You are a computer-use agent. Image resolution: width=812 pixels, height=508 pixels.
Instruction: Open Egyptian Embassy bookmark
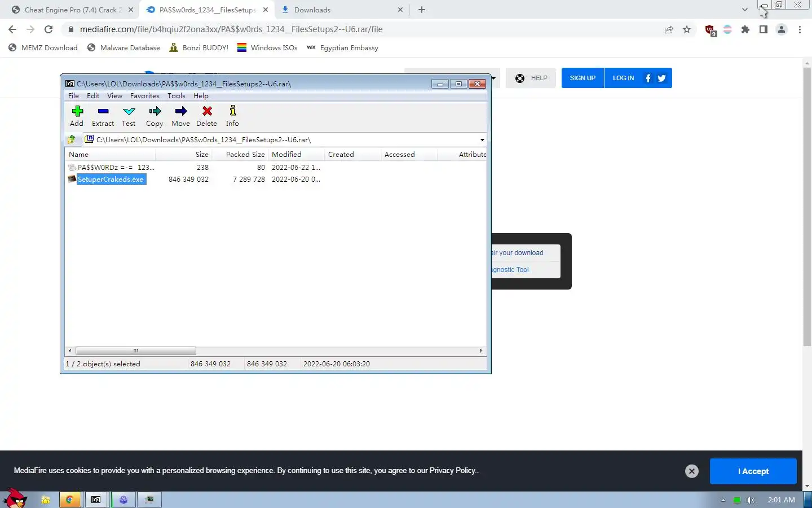click(x=342, y=48)
